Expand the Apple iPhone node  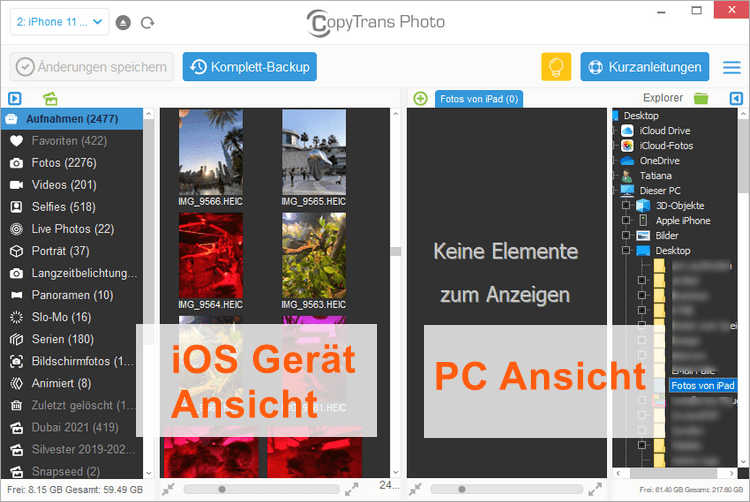[x=626, y=220]
